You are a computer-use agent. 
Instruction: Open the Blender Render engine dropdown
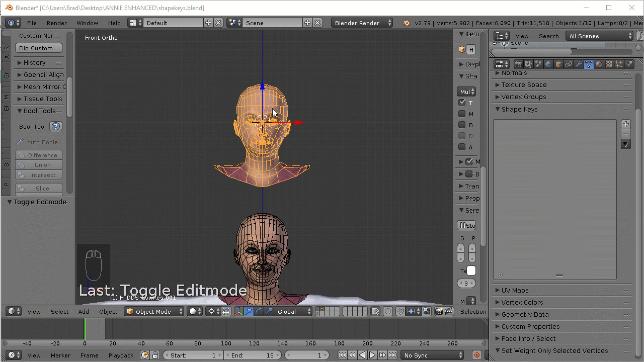[362, 23]
